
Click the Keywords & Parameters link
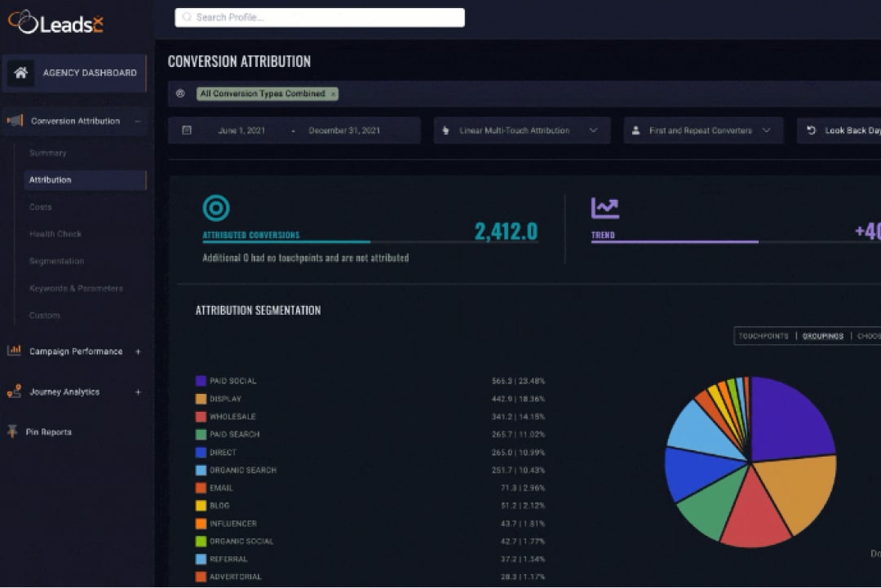(76, 289)
